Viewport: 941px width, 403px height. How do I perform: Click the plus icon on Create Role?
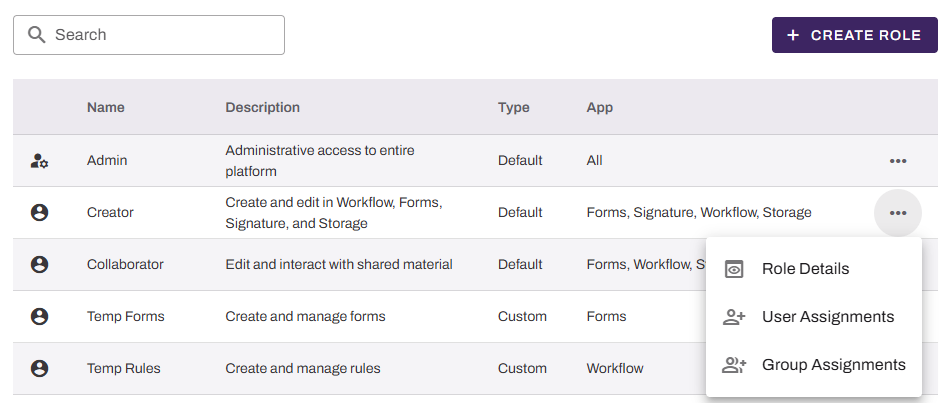click(793, 35)
